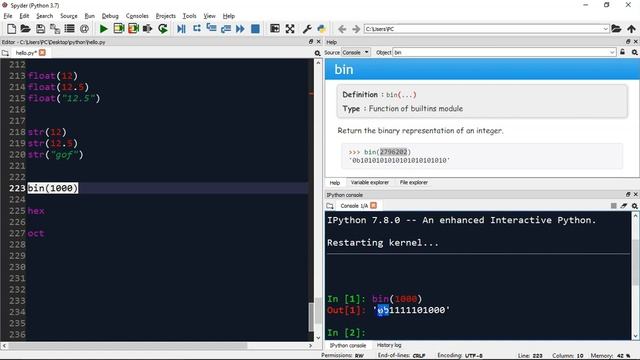Run current cell icon
640x360 pixels.
[x=118, y=29]
